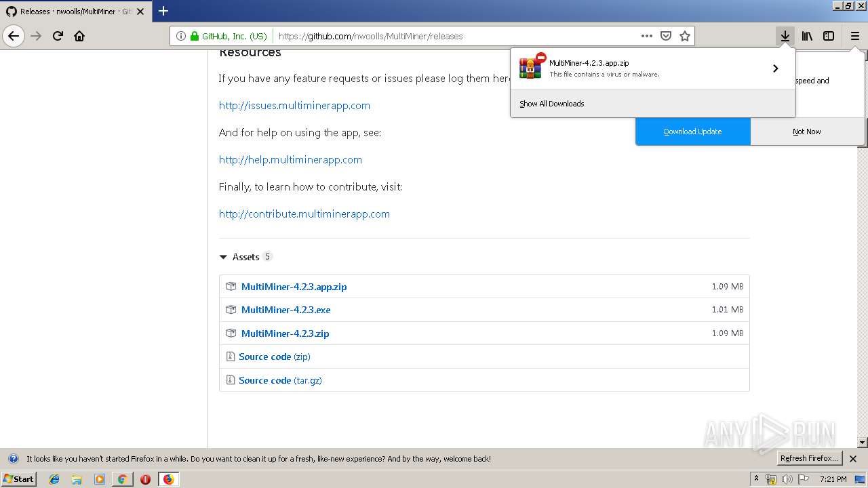This screenshot has height=488, width=868.
Task: Click package icon beside MultiMiner-4.2.3.zip
Action: (x=231, y=333)
